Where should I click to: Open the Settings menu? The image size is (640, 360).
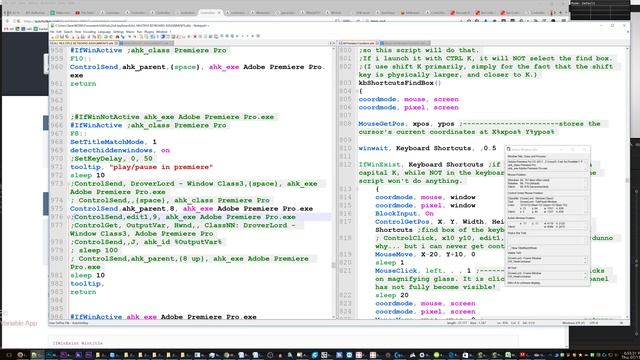[x=118, y=31]
